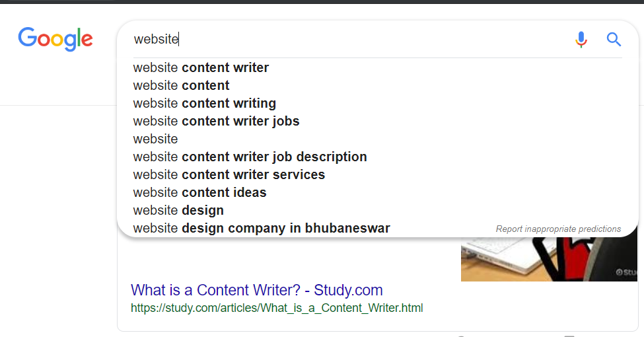Choose "website content writer job description"

coord(250,157)
